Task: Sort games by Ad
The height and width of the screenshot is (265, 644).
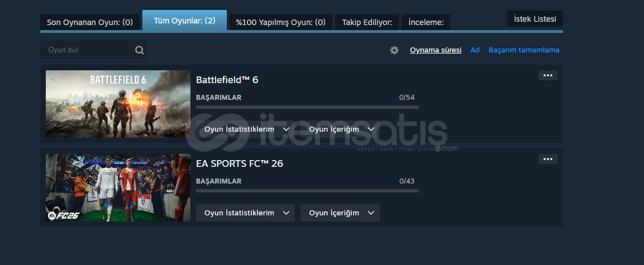Action: click(x=475, y=50)
